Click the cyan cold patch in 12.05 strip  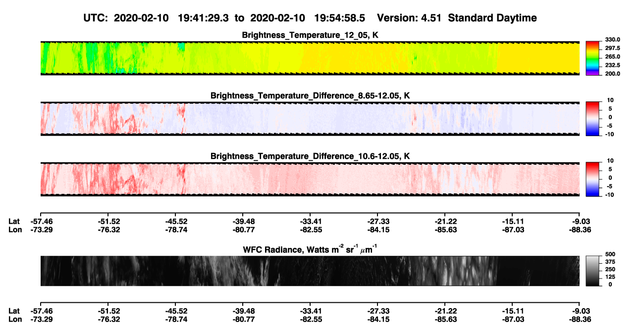tap(181, 47)
